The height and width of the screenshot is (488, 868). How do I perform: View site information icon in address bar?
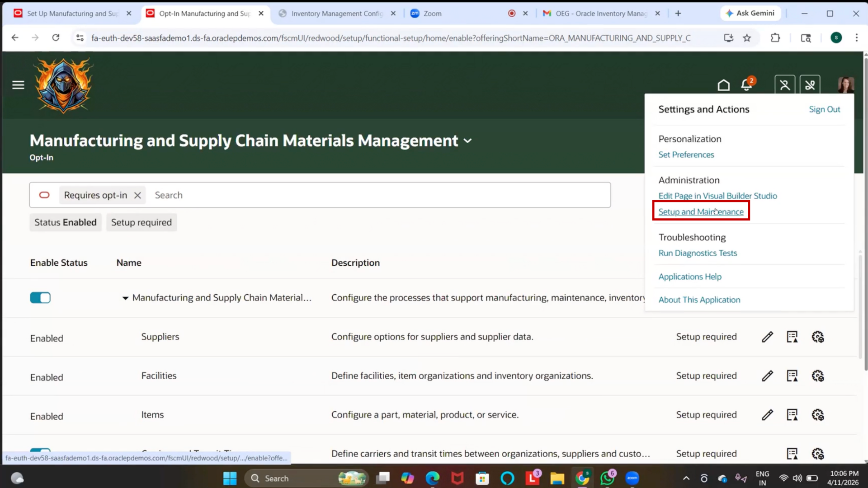point(80,38)
